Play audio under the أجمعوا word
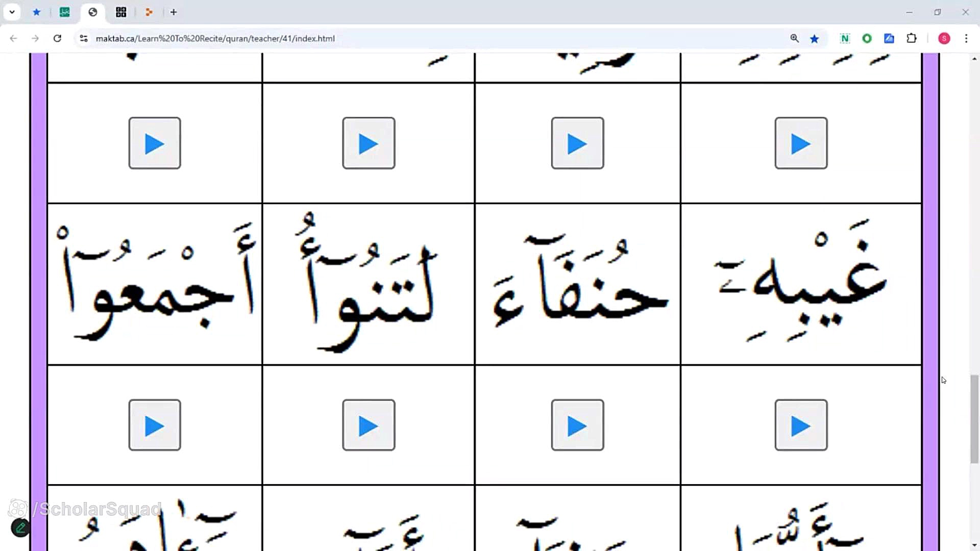The width and height of the screenshot is (980, 551). (x=155, y=425)
